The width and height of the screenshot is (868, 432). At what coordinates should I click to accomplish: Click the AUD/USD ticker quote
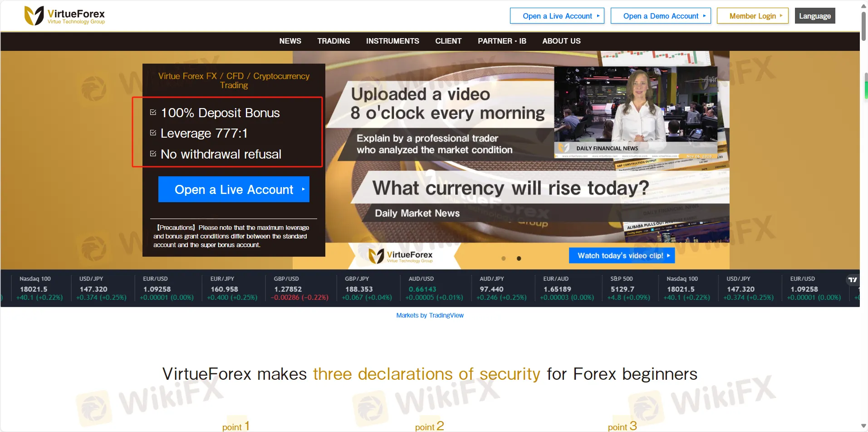(x=434, y=288)
